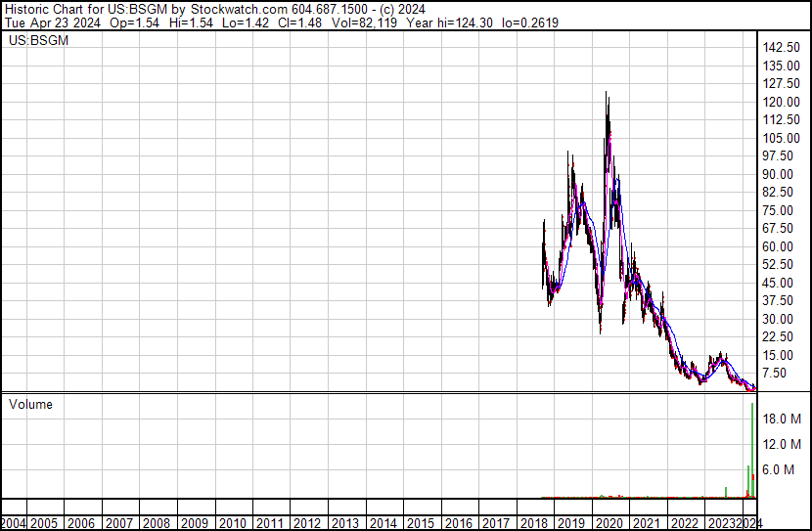Click the 2020 price peak near 124

(x=607, y=94)
